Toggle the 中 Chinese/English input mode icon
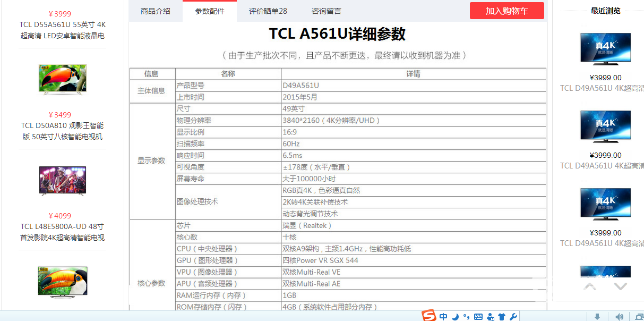The width and height of the screenshot is (644, 321). (x=443, y=317)
